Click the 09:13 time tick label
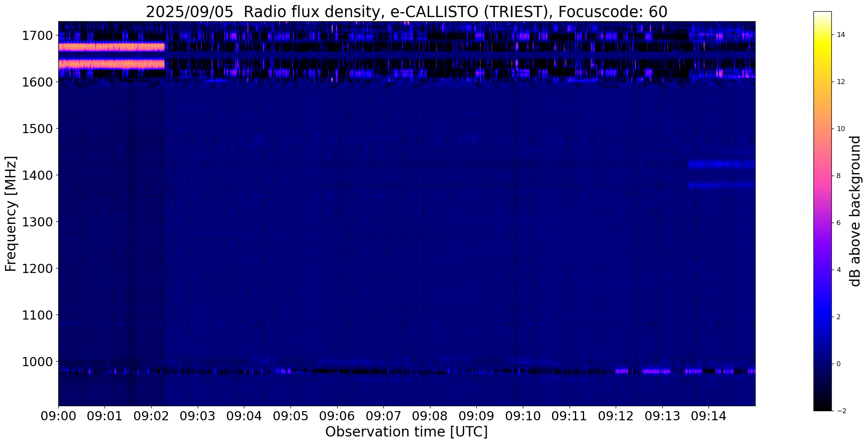This screenshot has width=868, height=444. point(662,416)
